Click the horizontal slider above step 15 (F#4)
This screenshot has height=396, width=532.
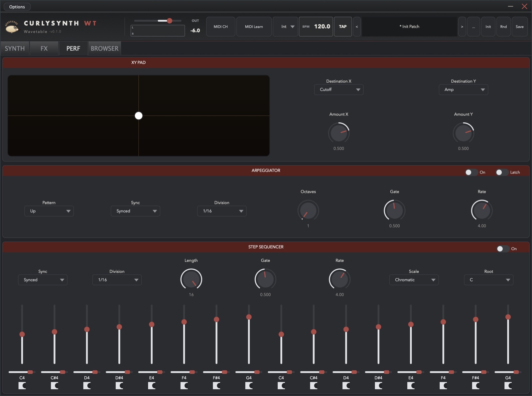[x=475, y=372]
